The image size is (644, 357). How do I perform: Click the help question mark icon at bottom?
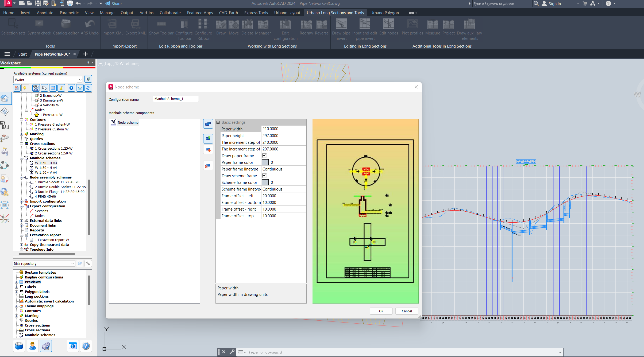[86, 346]
